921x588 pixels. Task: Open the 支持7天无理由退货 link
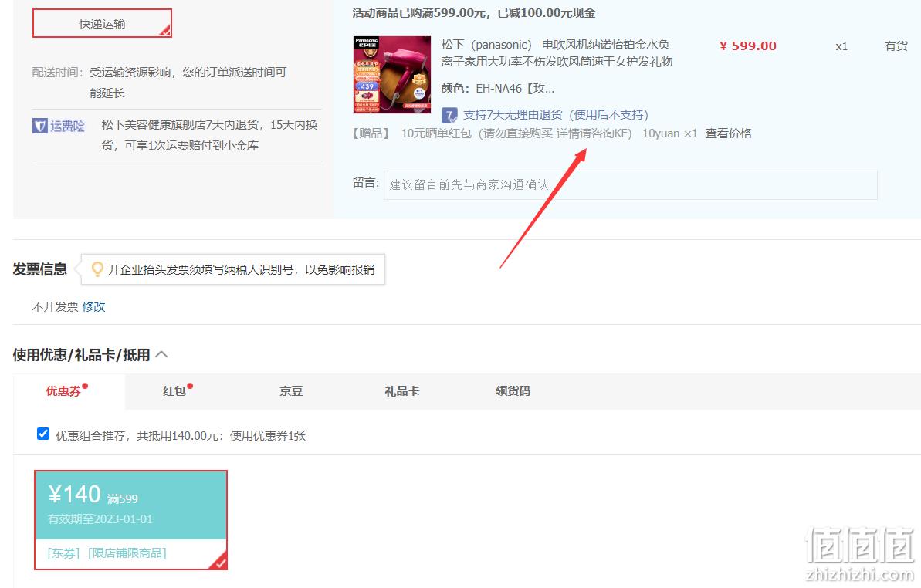pyautogui.click(x=556, y=115)
